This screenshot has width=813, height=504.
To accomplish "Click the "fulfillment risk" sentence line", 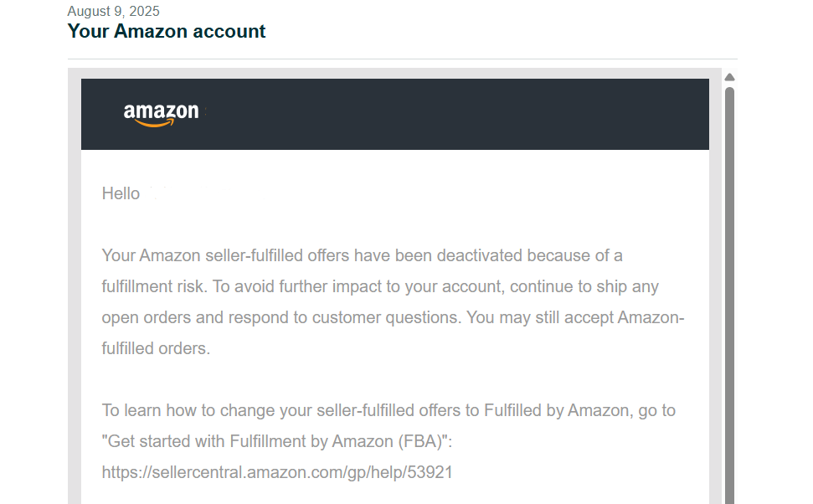I will click(380, 286).
